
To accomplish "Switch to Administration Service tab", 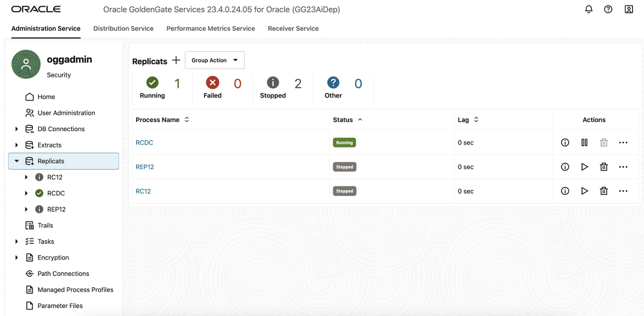I will click(46, 28).
